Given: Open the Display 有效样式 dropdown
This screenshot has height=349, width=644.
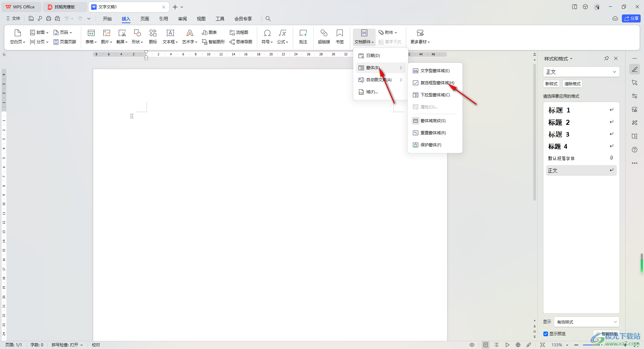Looking at the screenshot, I should pos(587,322).
